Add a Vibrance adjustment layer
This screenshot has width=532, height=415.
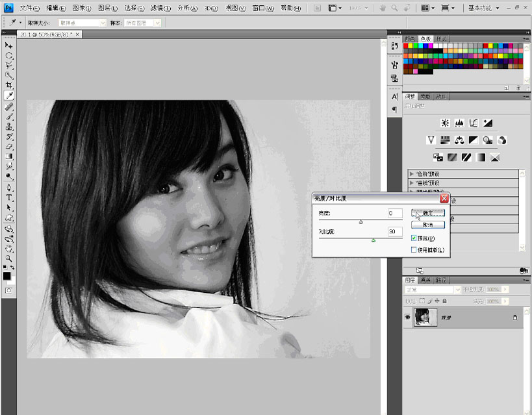[431, 140]
